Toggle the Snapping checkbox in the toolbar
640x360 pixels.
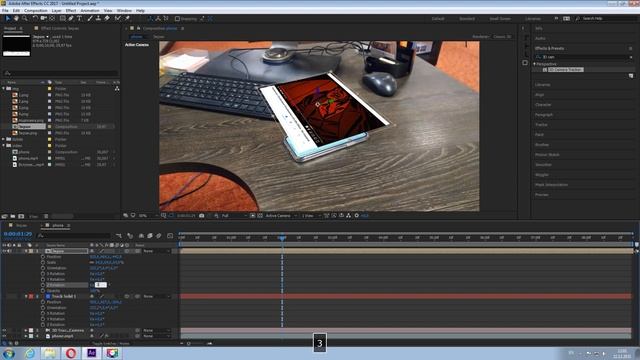click(x=177, y=18)
